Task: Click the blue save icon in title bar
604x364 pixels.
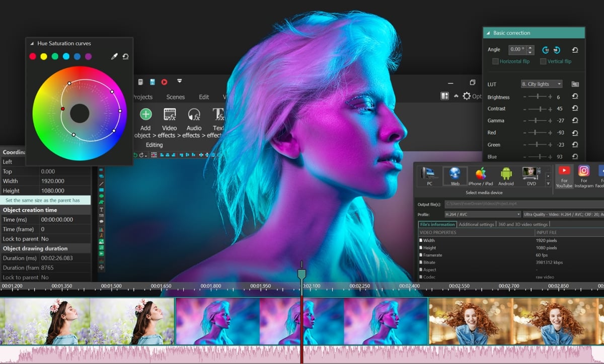Action: [153, 81]
